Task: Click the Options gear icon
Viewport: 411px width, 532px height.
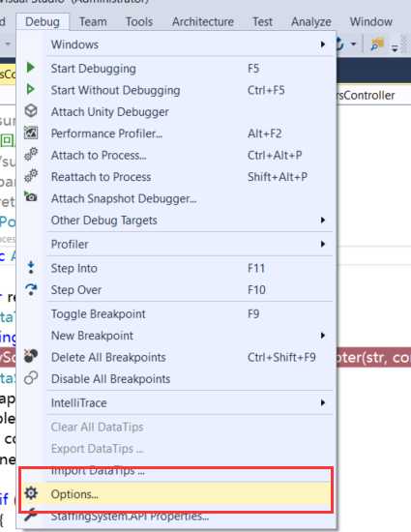Action: click(x=31, y=493)
